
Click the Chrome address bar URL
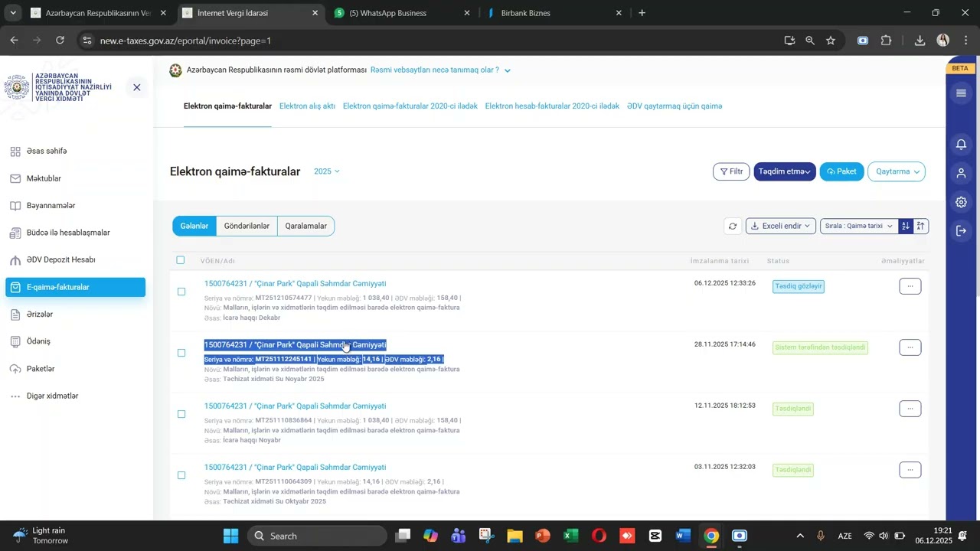pos(185,41)
